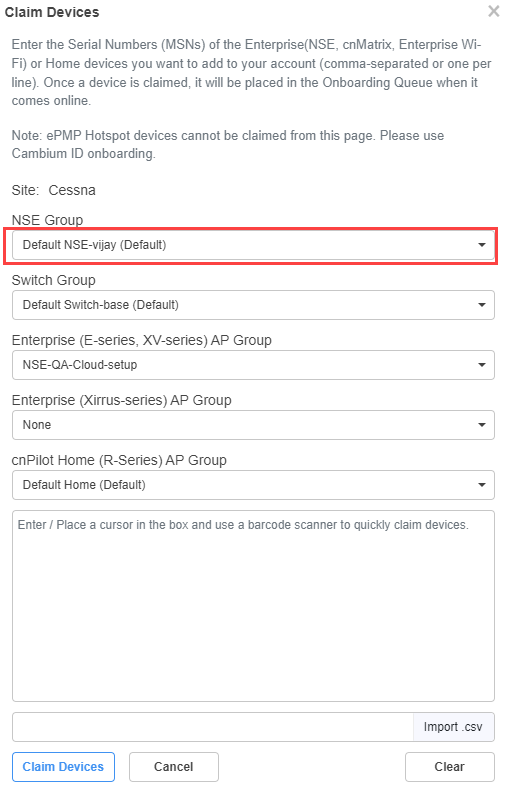Open the Xirrus-series AP Group dropdown
The height and width of the screenshot is (790, 505).
[253, 425]
